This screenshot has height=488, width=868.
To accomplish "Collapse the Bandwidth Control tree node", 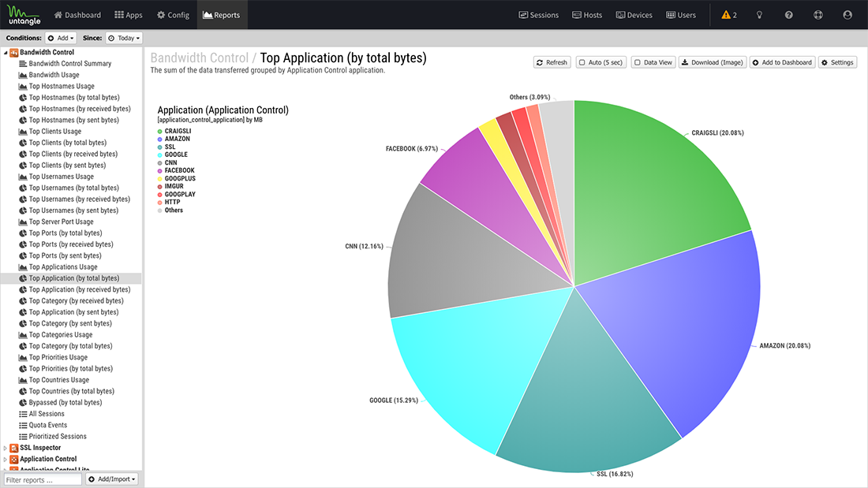I will (x=6, y=53).
